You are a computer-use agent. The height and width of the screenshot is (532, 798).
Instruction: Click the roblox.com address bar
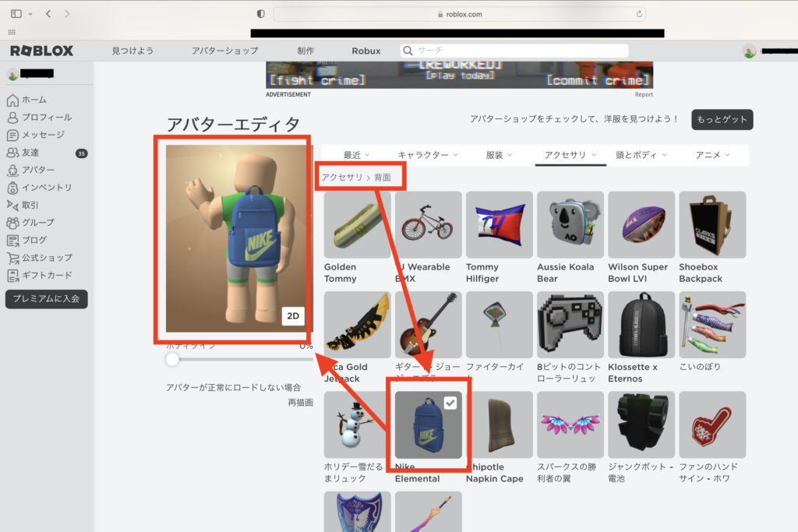[x=460, y=14]
